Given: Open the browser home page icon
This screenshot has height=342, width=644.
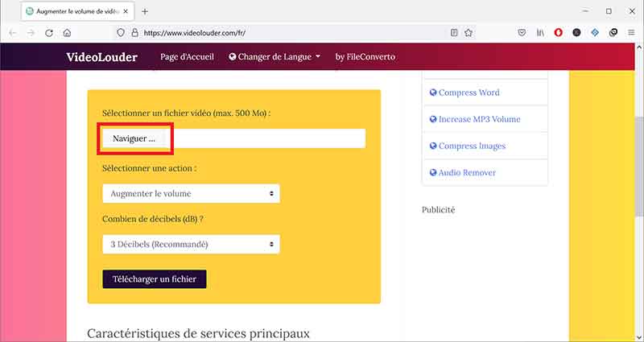Looking at the screenshot, I should (x=67, y=33).
